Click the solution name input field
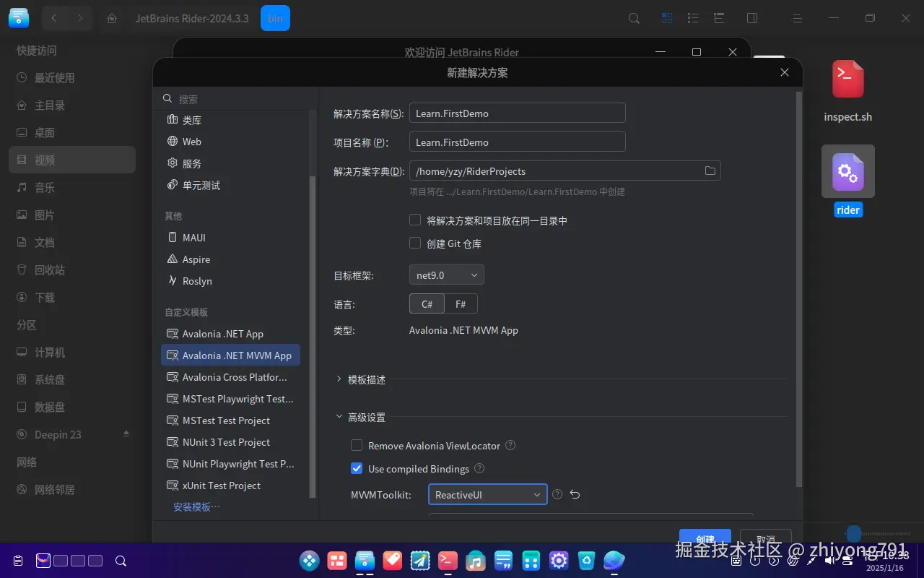 point(517,113)
